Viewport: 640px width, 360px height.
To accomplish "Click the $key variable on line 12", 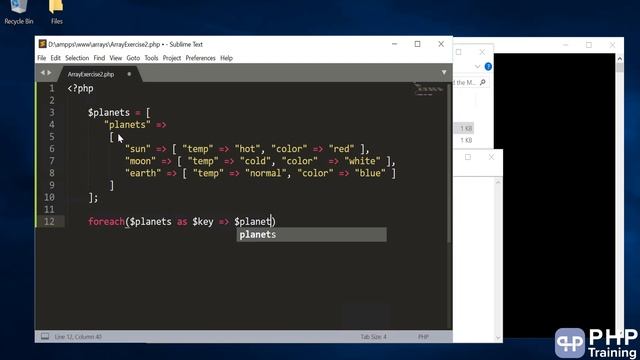I will [x=203, y=222].
